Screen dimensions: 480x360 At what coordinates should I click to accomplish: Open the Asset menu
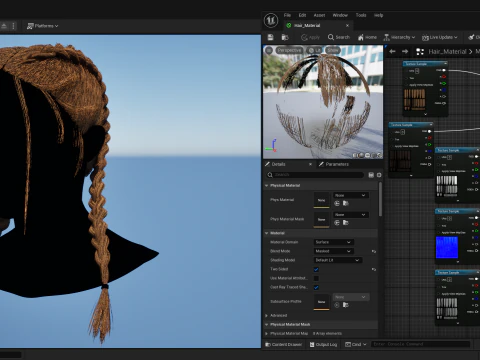click(x=319, y=15)
